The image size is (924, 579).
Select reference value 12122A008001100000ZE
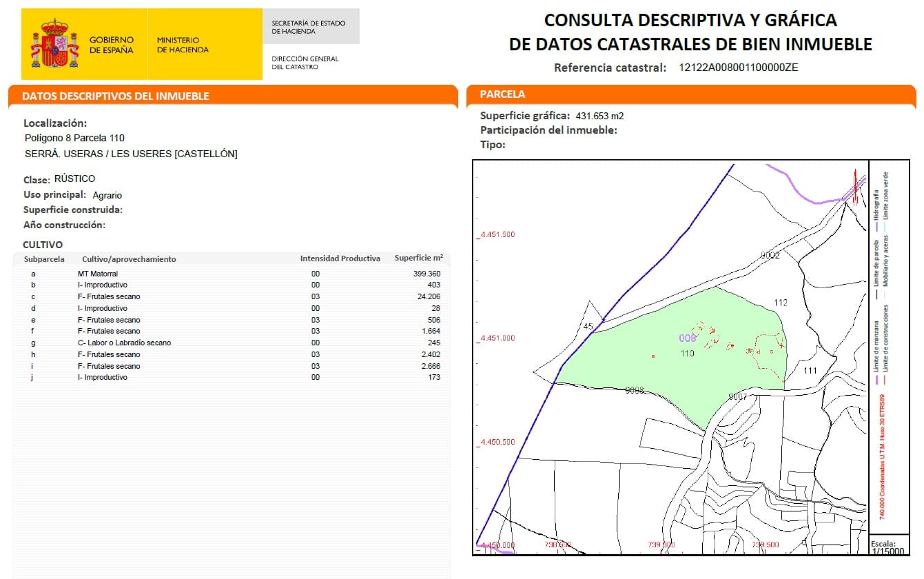point(739,68)
